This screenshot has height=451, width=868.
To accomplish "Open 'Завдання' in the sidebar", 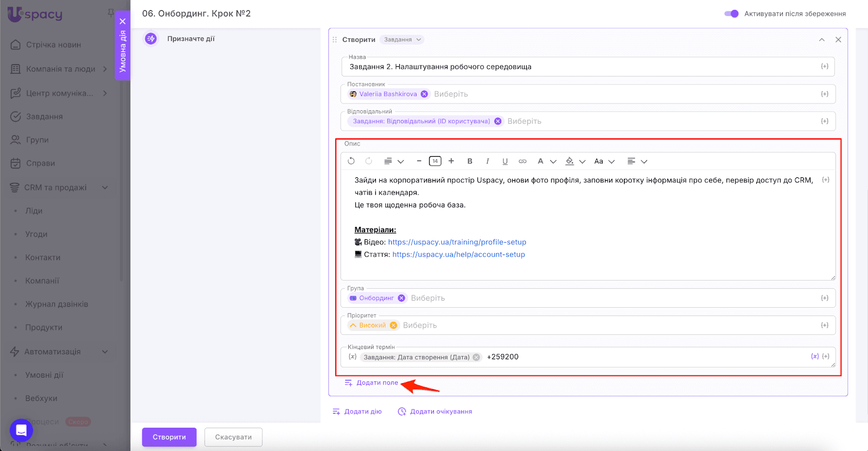I will coord(44,117).
